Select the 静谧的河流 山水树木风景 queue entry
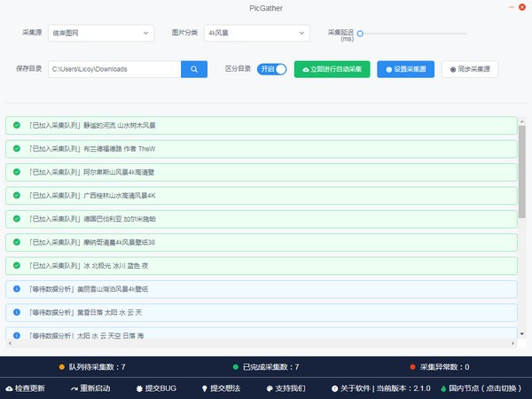The width and height of the screenshot is (532, 399). click(262, 126)
